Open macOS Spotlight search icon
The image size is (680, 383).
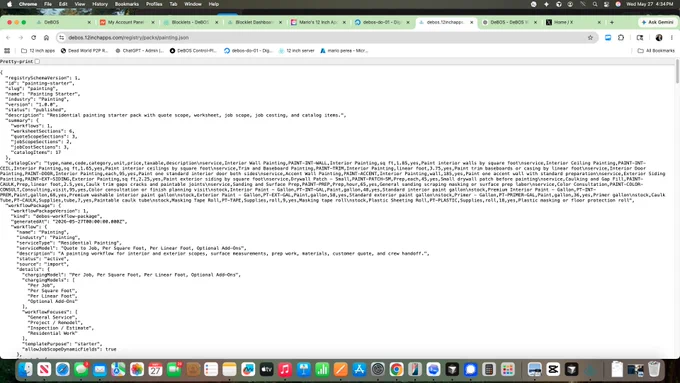coord(595,4)
